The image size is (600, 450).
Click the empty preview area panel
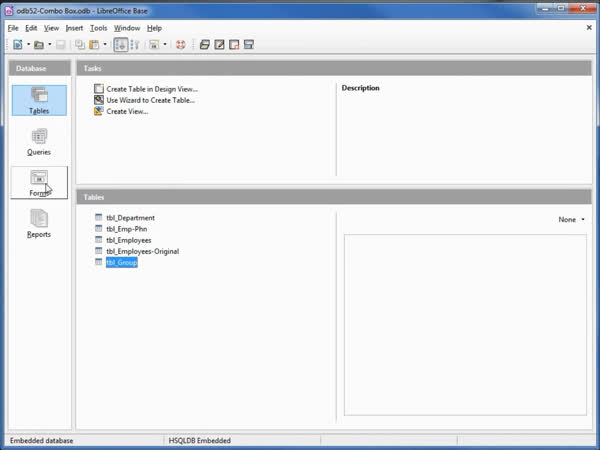(x=465, y=325)
